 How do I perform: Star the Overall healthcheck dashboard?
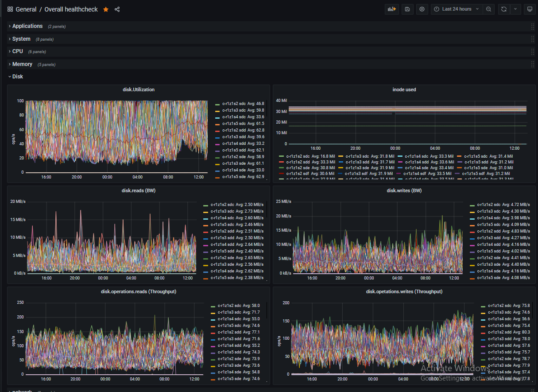(106, 9)
